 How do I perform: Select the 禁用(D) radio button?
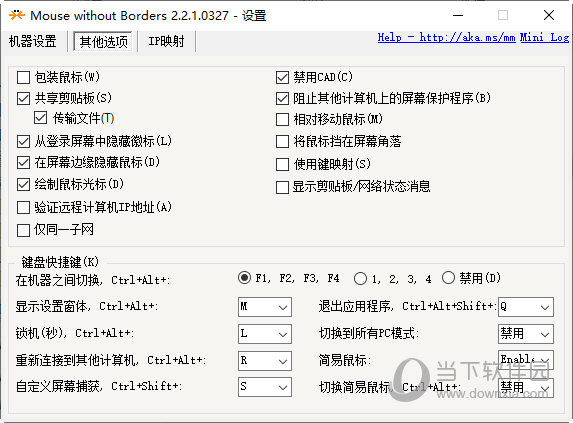coord(448,278)
